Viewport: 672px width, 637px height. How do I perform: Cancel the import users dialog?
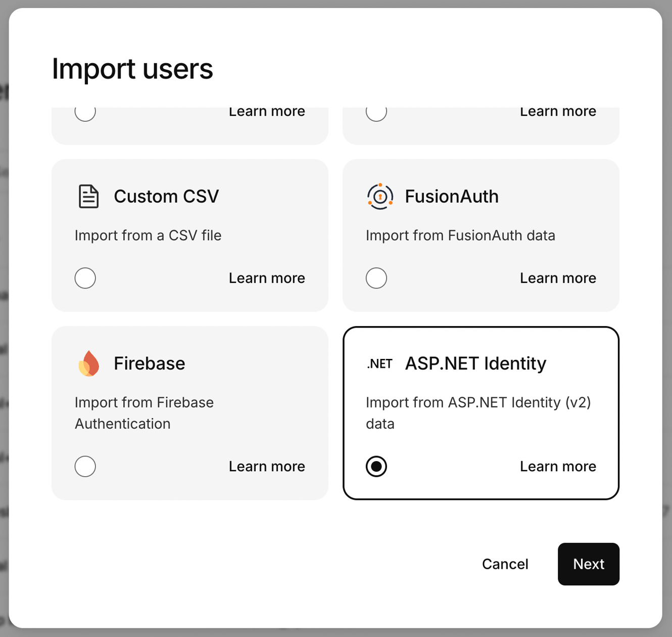pyautogui.click(x=505, y=564)
